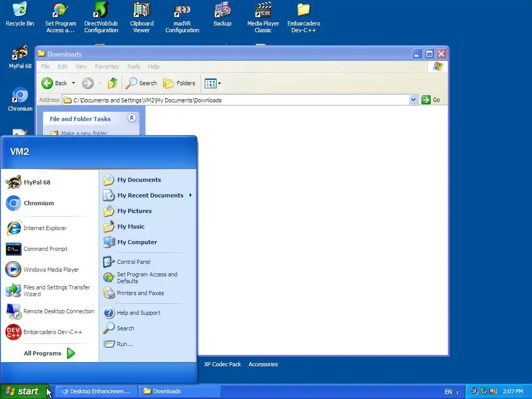Open DirectVobSub Configuration desktop shortcut

101,18
